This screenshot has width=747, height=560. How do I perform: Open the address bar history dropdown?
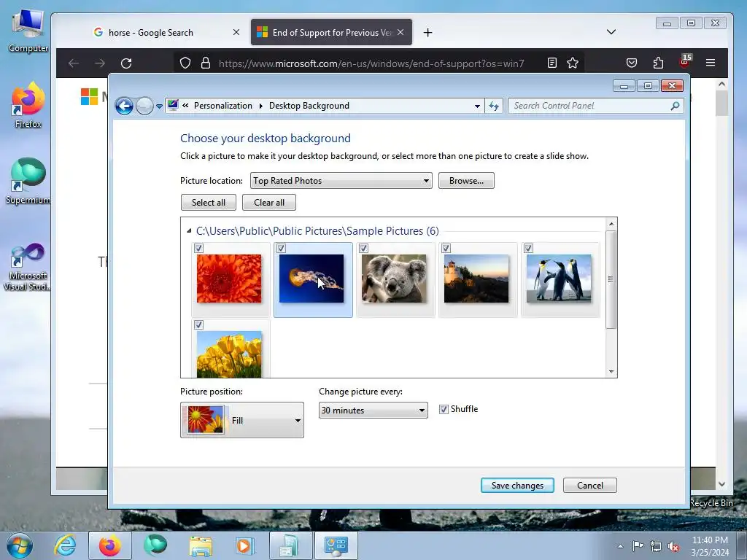click(477, 106)
